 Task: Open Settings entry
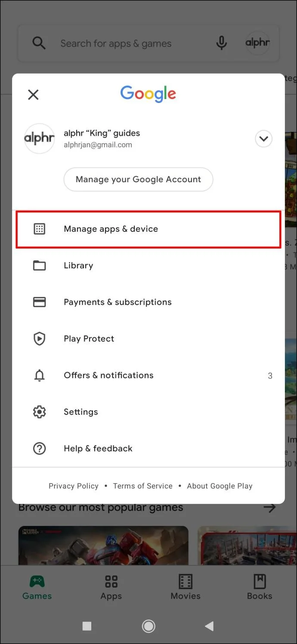click(148, 412)
